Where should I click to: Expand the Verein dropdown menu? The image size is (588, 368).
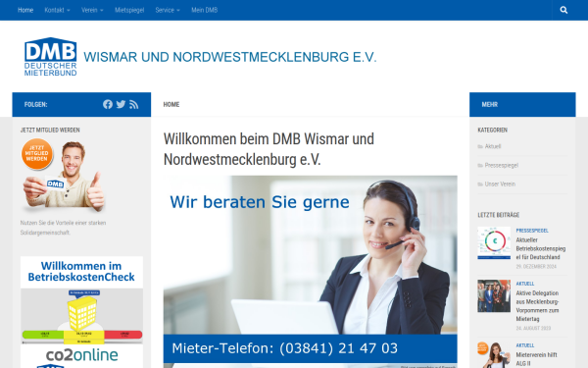pos(92,10)
